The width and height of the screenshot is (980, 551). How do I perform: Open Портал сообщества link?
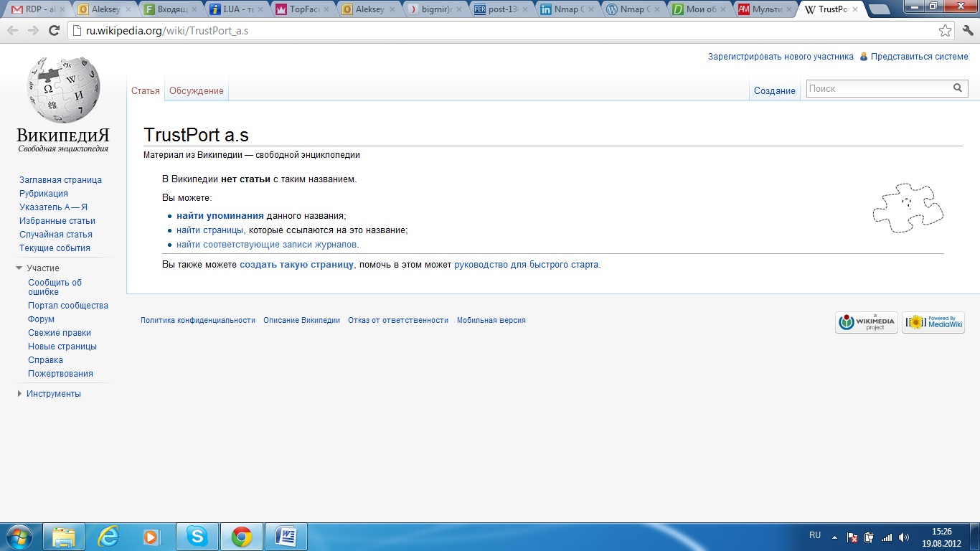(68, 306)
